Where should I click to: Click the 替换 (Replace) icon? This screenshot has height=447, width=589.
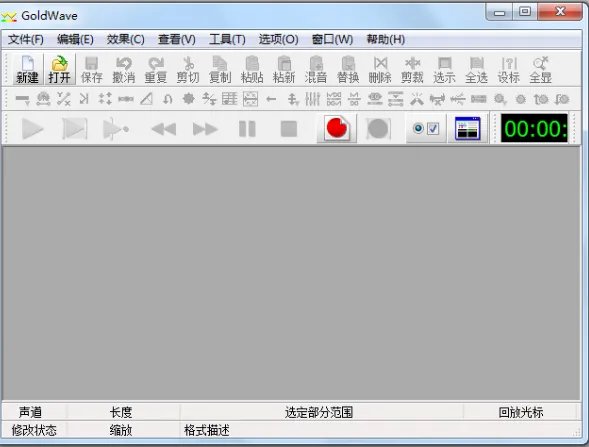pyautogui.click(x=348, y=69)
